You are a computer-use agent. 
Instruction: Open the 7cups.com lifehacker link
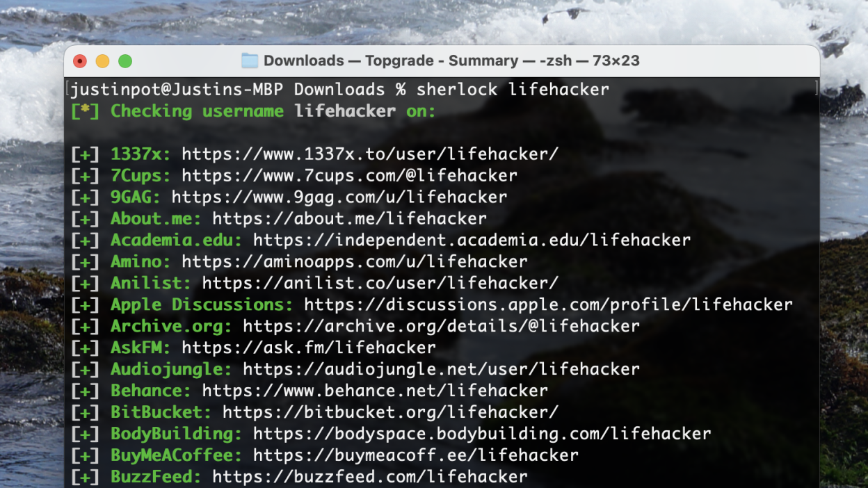pyautogui.click(x=349, y=176)
